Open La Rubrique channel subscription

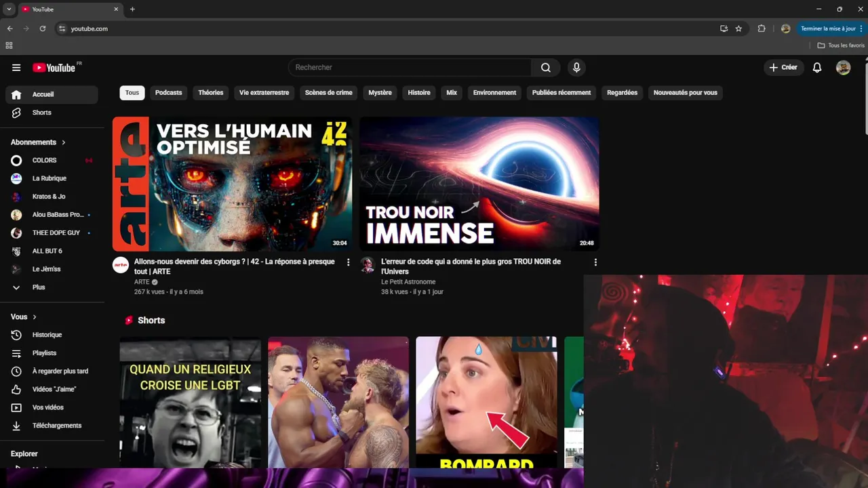click(52, 178)
